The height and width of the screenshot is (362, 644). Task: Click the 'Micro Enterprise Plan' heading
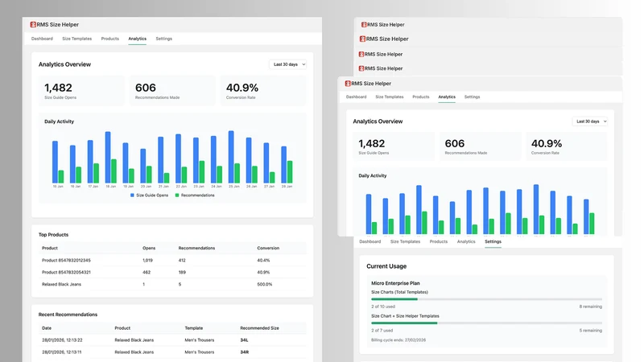(395, 283)
